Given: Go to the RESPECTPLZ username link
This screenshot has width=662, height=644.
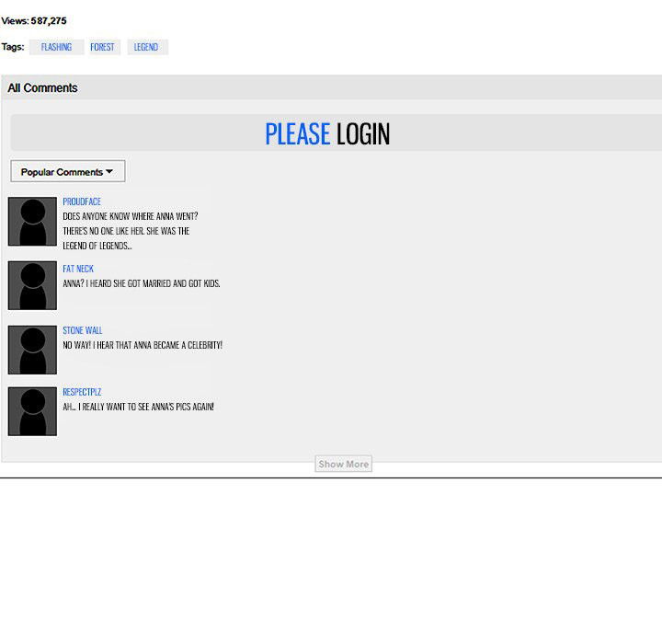Looking at the screenshot, I should [x=82, y=392].
